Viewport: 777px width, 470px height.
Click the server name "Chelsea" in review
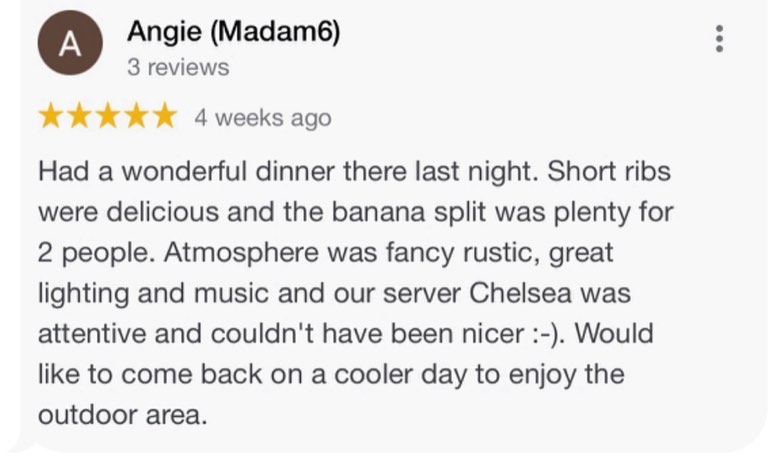[x=520, y=293]
